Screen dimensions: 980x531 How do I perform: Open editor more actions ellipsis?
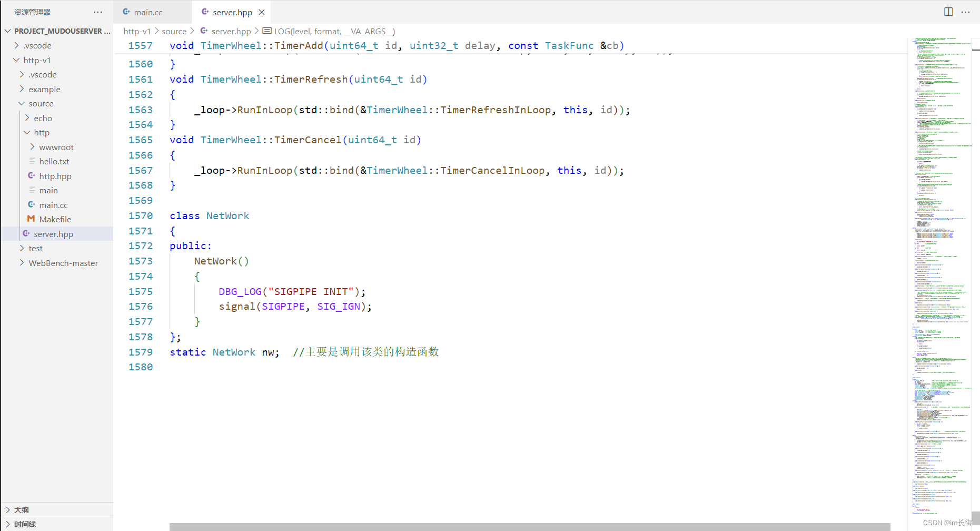pos(965,12)
